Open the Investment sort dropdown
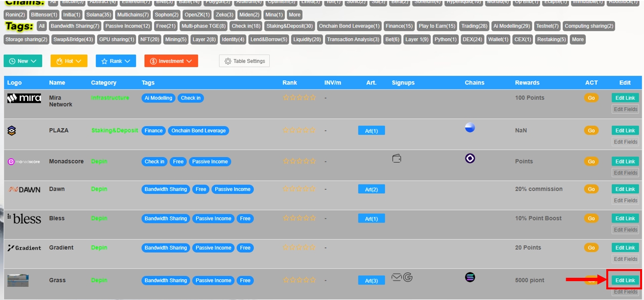The image size is (644, 300). (x=171, y=61)
